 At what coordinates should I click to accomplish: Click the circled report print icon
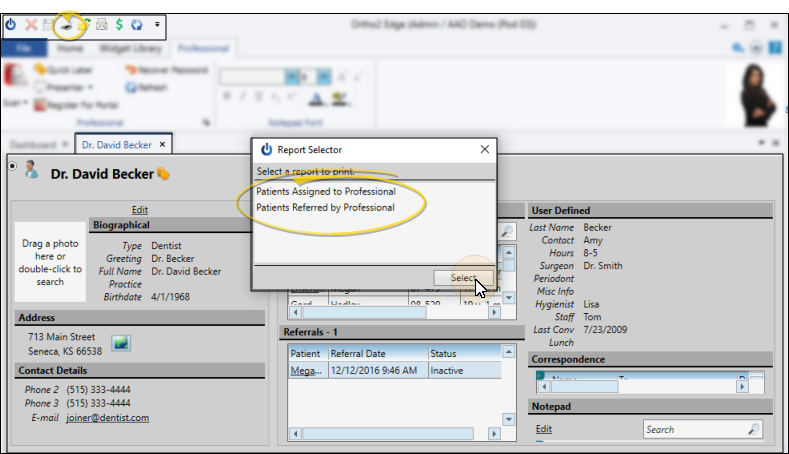click(x=66, y=23)
